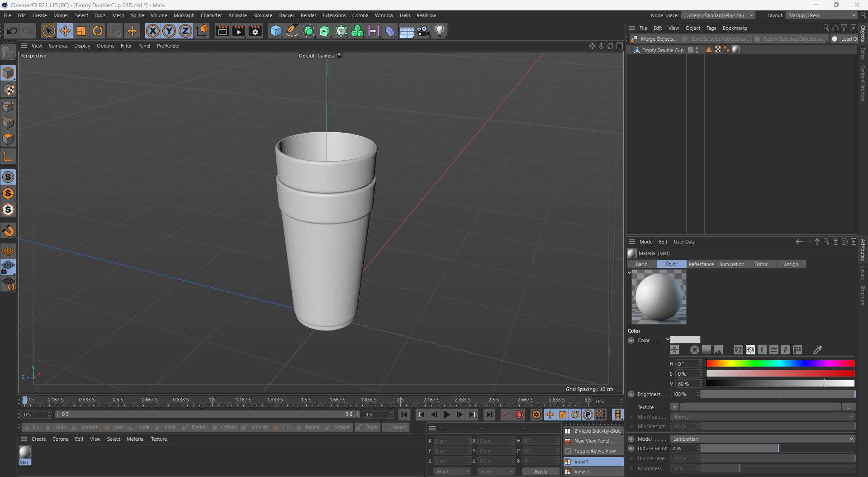Open the Texture dropdown arrow
868x477 pixels.
click(674, 407)
